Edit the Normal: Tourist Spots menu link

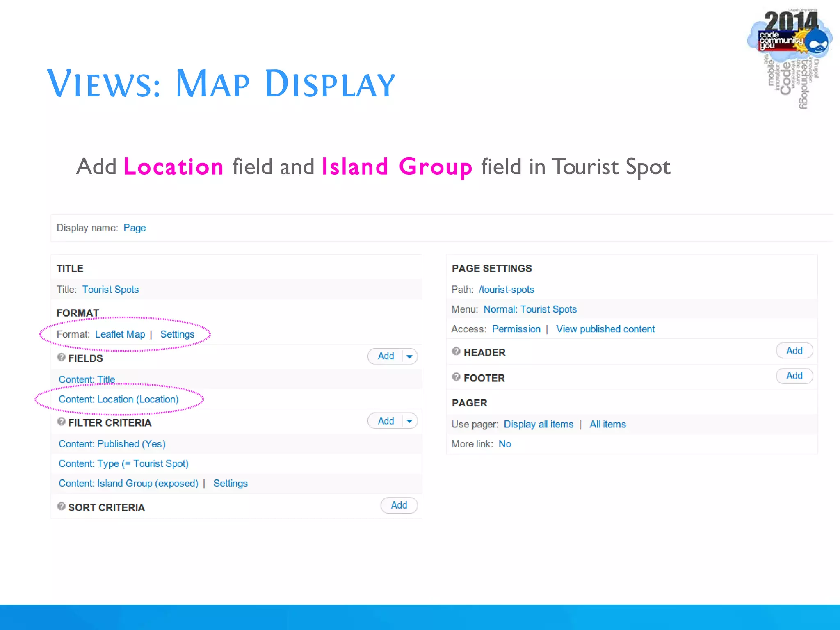click(530, 309)
